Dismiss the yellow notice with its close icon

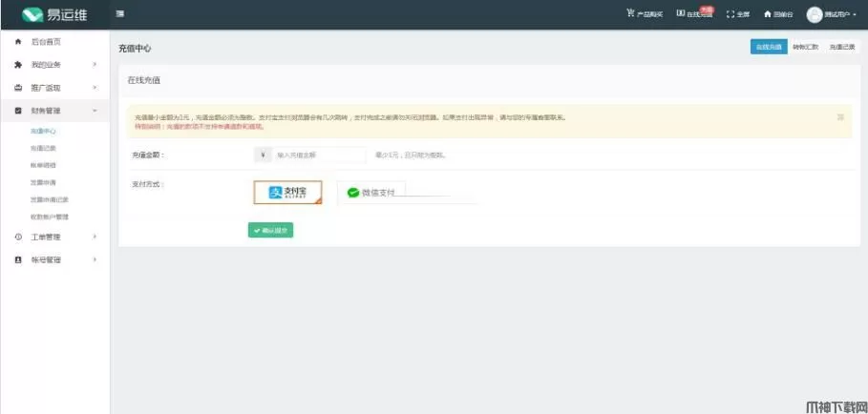(840, 117)
